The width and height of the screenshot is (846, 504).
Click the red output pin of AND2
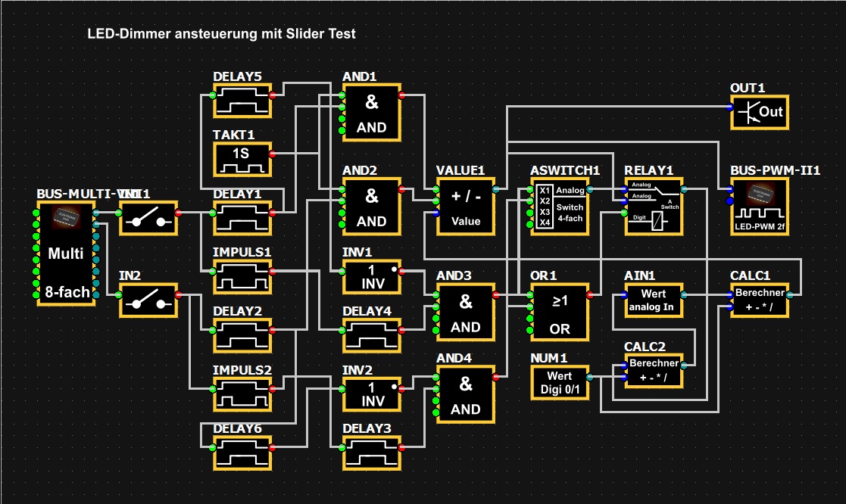tap(401, 188)
